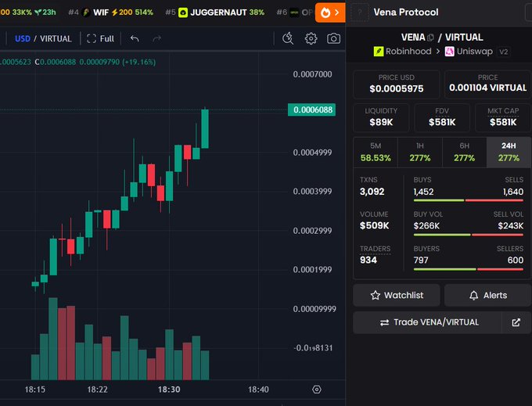Image resolution: width=532 pixels, height=406 pixels.
Task: Click the undo arrow in chart toolbar
Action: click(135, 38)
